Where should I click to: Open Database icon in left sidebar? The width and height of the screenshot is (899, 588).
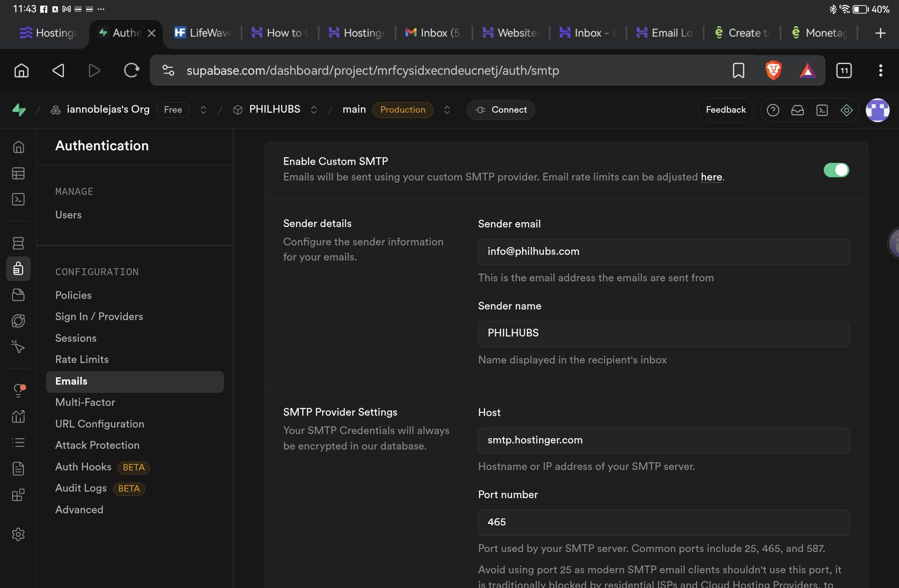(18, 243)
